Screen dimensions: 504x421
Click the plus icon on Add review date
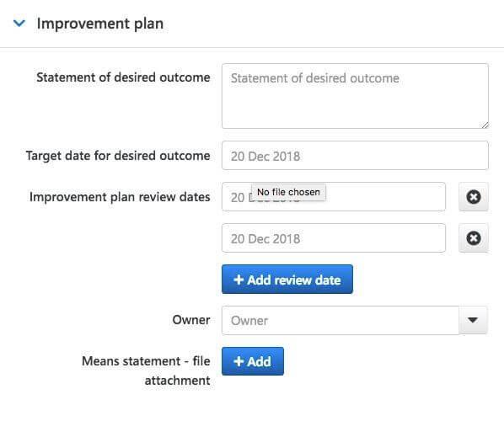pyautogui.click(x=239, y=280)
